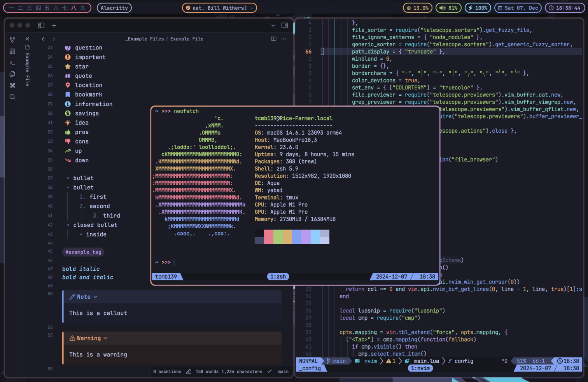The width and height of the screenshot is (588, 382).
Task: Click the #example_tag link
Action: (83, 252)
